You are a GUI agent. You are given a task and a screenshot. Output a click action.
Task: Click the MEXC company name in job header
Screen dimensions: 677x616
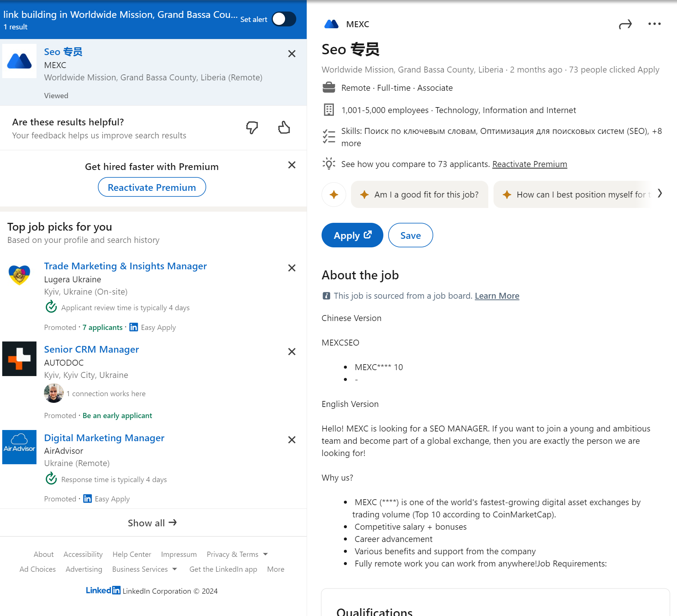pos(358,24)
